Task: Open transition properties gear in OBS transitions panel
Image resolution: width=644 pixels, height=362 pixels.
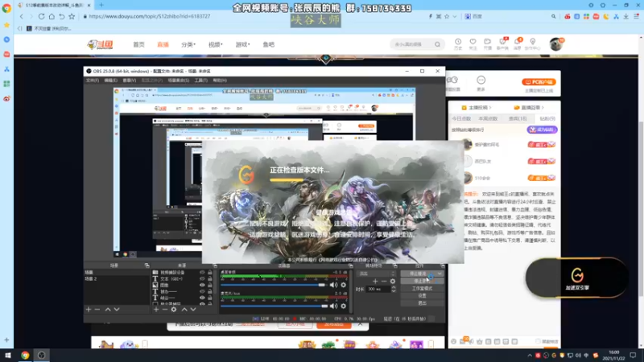Action: (393, 281)
